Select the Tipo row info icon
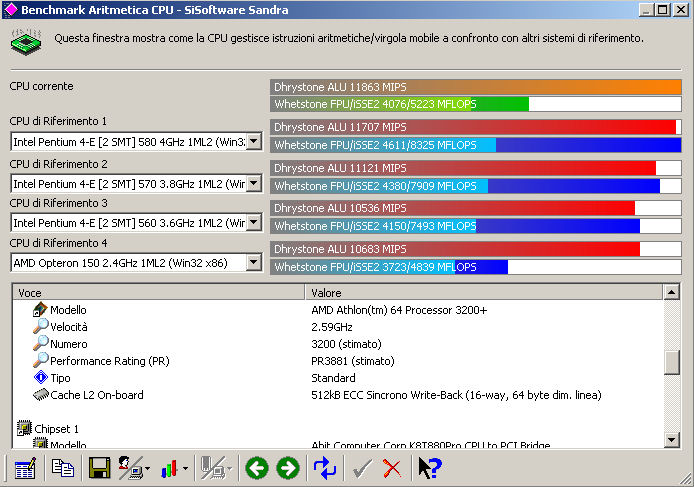694x487 pixels. [x=40, y=377]
